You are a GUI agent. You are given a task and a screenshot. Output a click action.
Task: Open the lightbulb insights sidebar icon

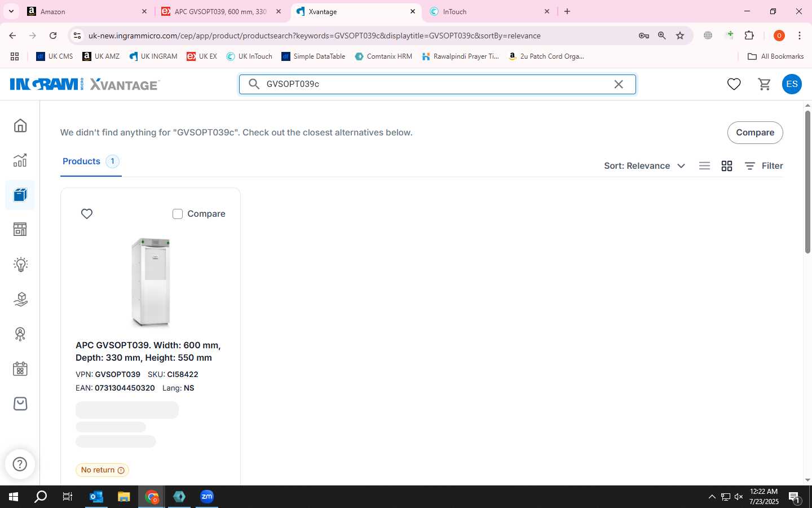(x=20, y=264)
